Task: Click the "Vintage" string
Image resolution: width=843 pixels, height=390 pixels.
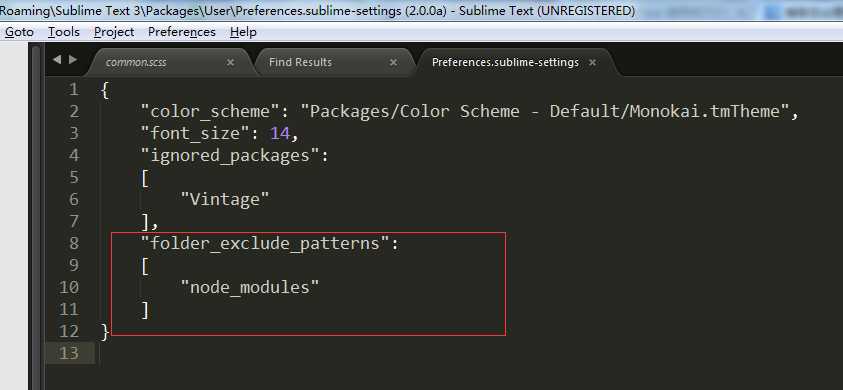Action: (x=225, y=200)
